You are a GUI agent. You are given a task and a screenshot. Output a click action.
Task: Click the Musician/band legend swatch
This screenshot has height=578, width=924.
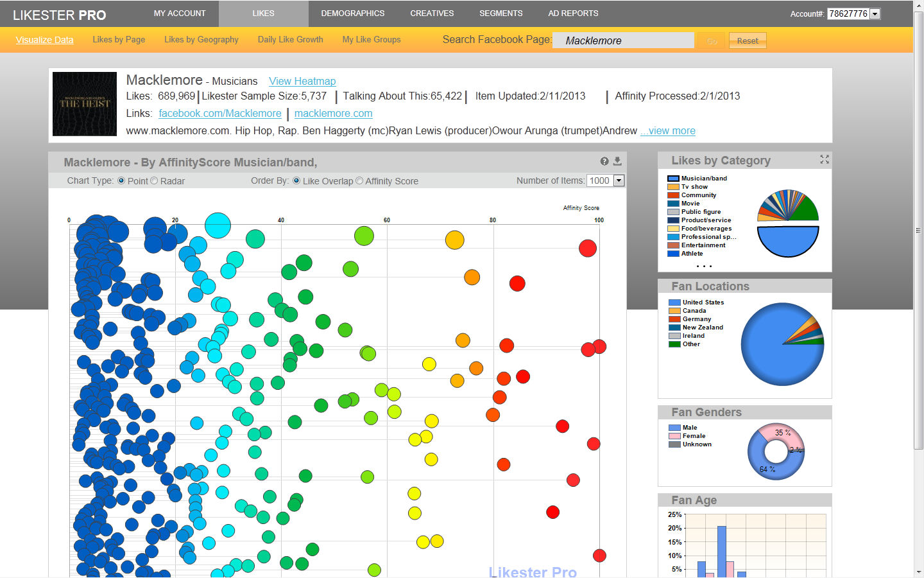coord(673,179)
